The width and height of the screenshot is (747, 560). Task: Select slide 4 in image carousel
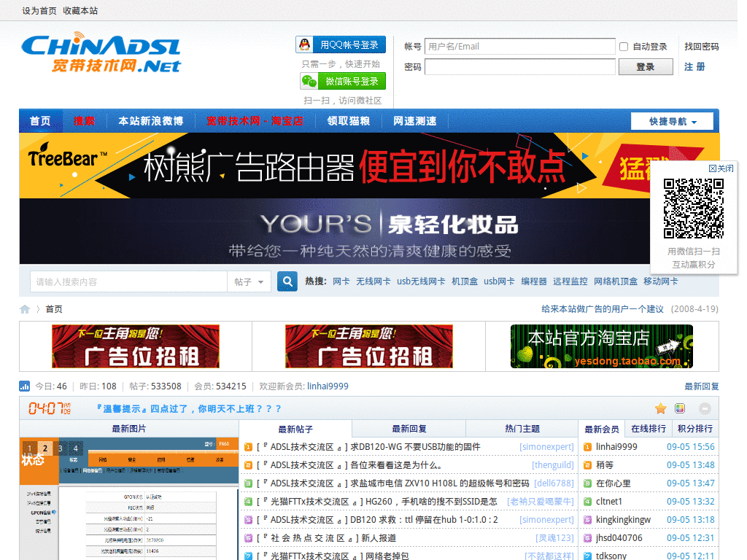tap(75, 448)
